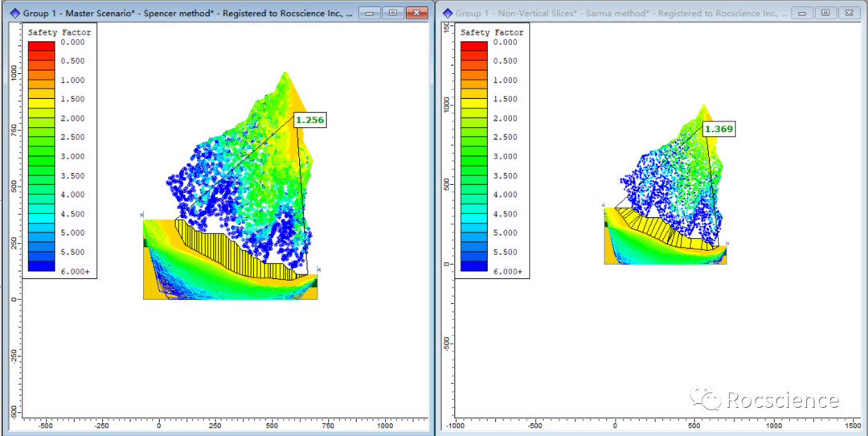Close the Sarma method window

[x=849, y=13]
